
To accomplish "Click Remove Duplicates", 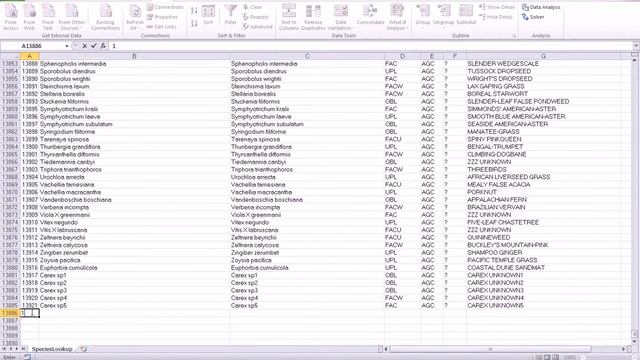I will pos(313,18).
